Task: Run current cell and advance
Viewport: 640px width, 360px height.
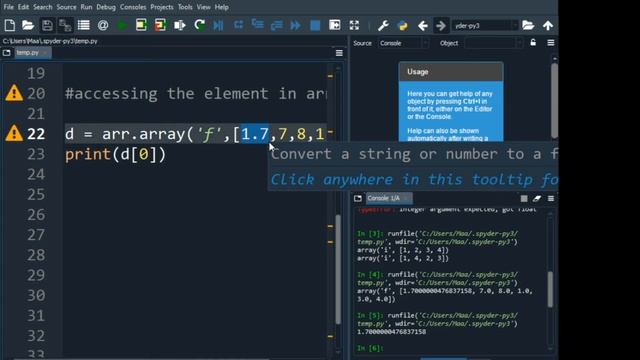Action: (160, 25)
